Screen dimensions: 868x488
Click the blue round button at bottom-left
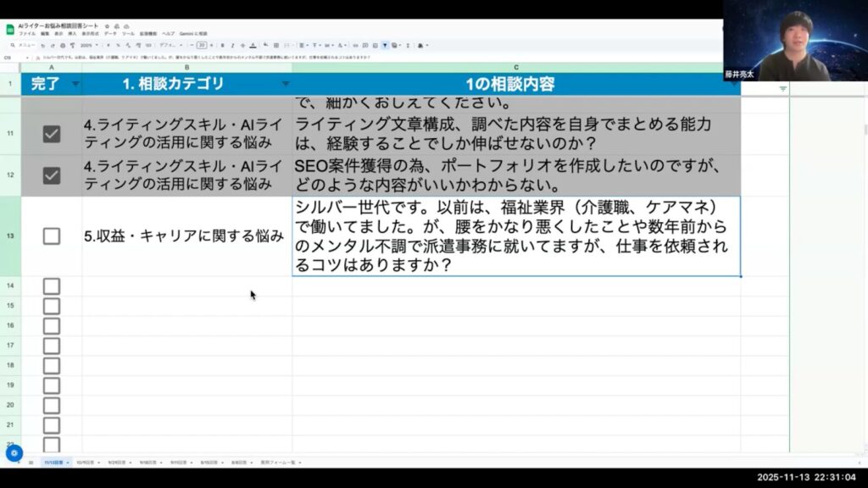pos(14,453)
